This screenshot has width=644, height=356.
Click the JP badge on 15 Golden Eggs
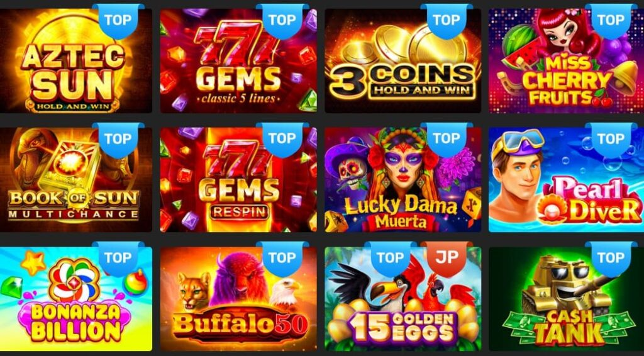point(447,259)
